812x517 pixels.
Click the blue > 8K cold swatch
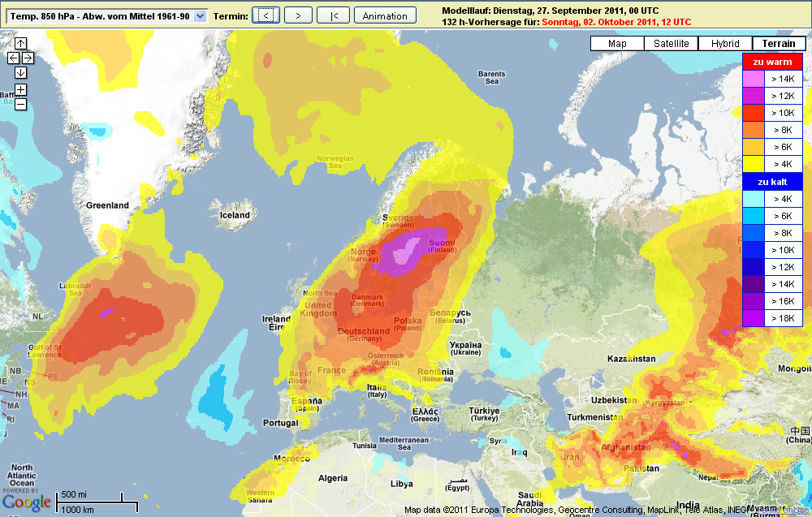click(x=754, y=233)
